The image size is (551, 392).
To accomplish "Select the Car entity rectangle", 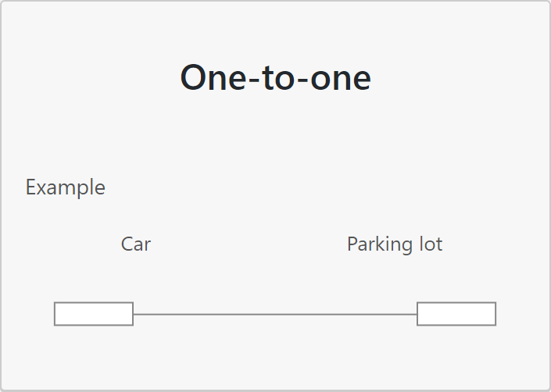I will 94,314.
